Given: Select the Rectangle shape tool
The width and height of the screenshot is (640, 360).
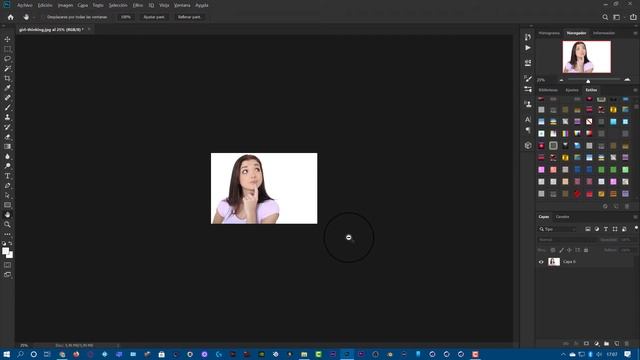Looking at the screenshot, I should pos(7,205).
